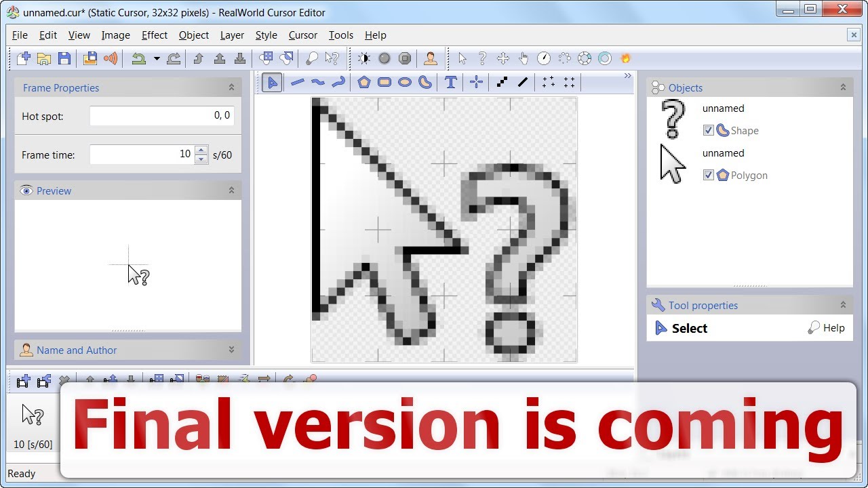Click the Hot spot input field

[x=163, y=116]
